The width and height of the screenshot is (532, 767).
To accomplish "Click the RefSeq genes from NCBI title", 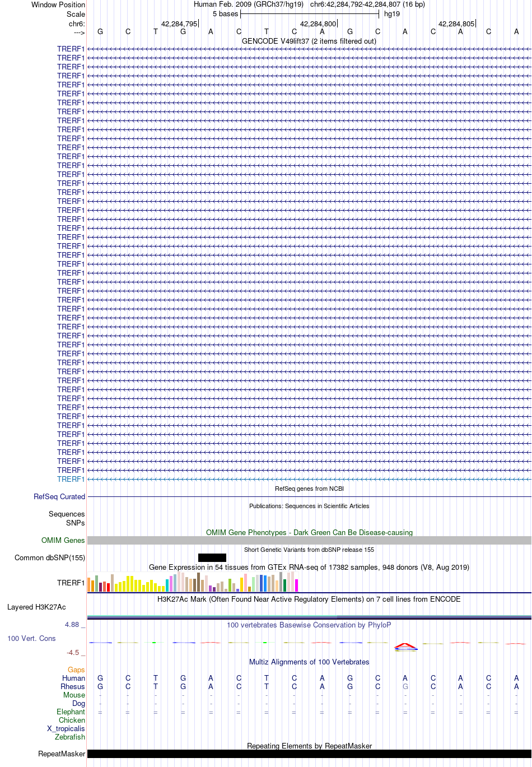I will [x=309, y=489].
